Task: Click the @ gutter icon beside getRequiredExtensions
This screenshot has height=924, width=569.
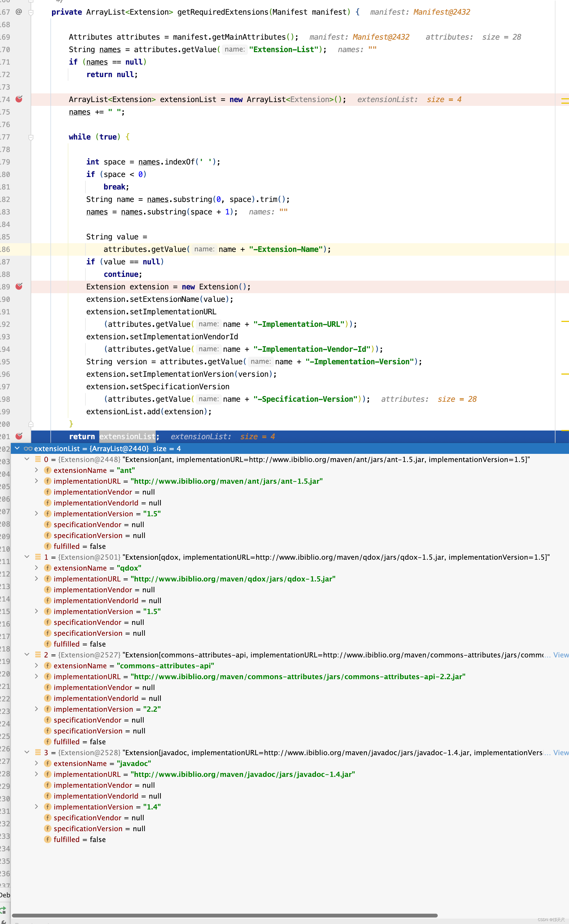Action: (x=18, y=12)
